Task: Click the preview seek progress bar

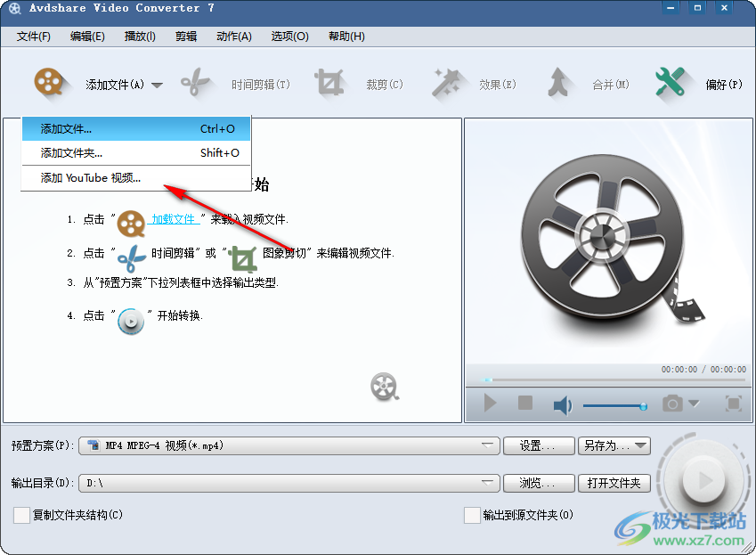Action: [614, 380]
